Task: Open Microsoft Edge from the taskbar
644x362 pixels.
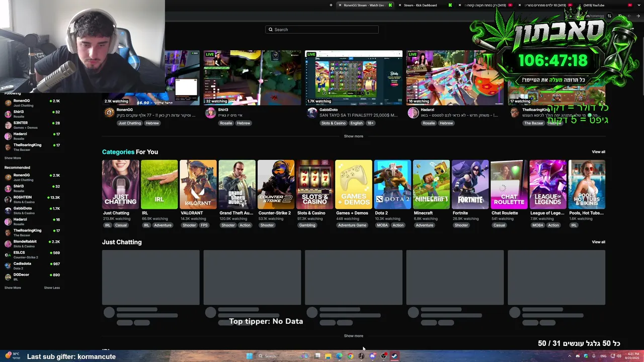Action: click(x=339, y=356)
